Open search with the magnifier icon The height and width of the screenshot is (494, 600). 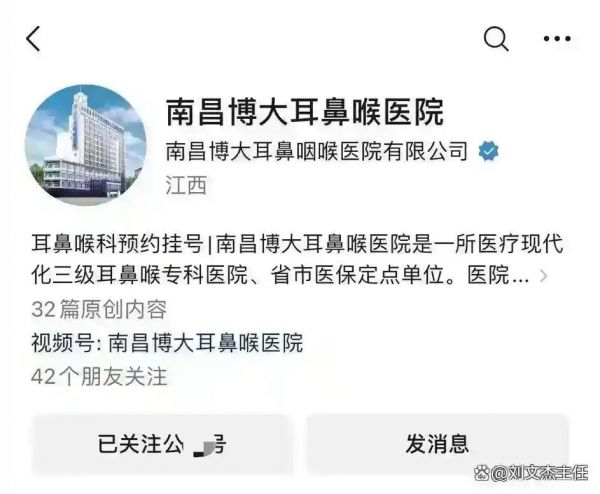click(x=496, y=39)
